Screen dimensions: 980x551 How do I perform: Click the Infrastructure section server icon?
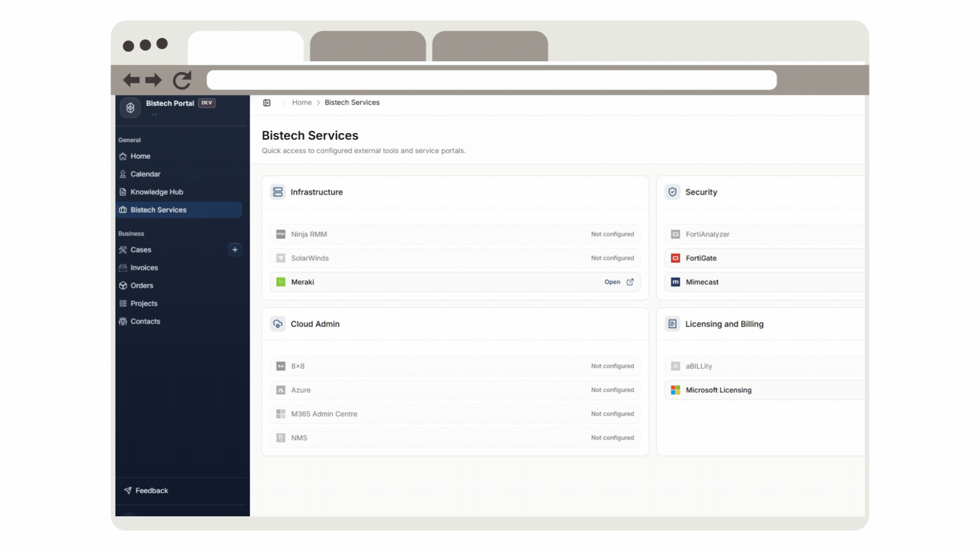pyautogui.click(x=278, y=192)
